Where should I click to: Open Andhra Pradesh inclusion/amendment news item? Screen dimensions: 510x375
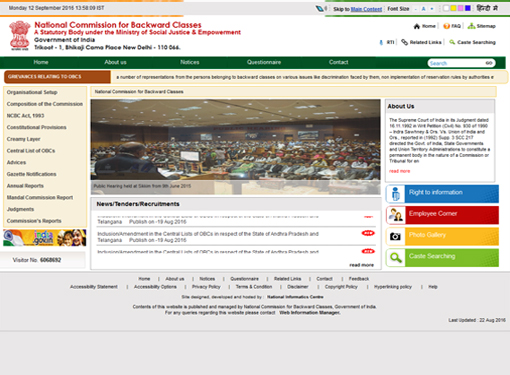(208, 237)
